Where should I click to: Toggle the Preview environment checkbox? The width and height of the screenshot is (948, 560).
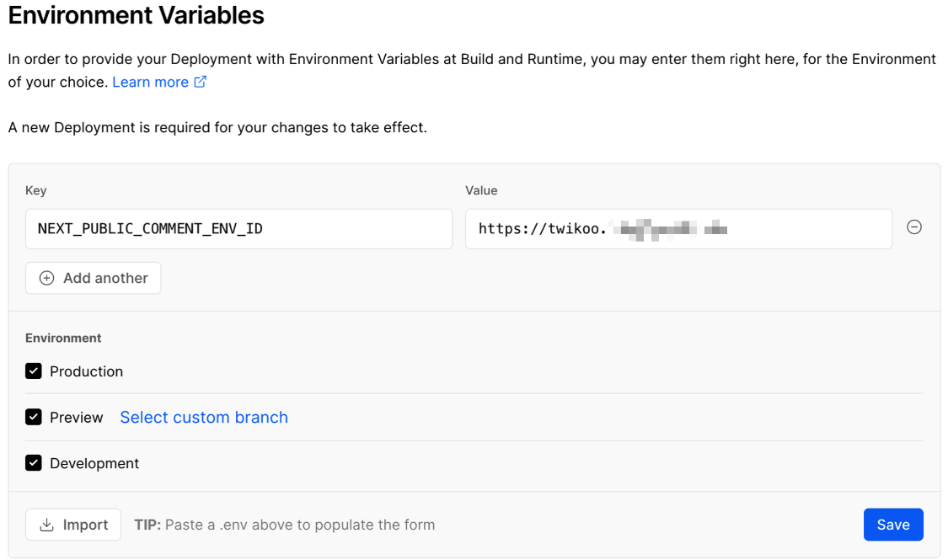tap(34, 417)
